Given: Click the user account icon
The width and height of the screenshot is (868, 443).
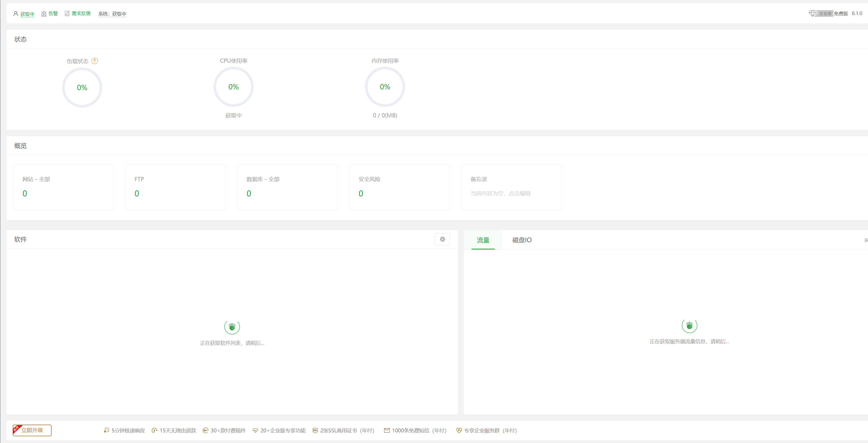Looking at the screenshot, I should [16, 14].
